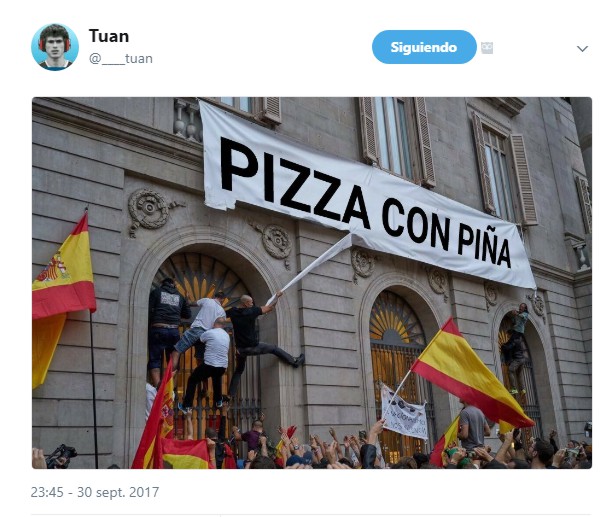
Task: Click the small white protest sign near the gate
Action: (x=404, y=412)
